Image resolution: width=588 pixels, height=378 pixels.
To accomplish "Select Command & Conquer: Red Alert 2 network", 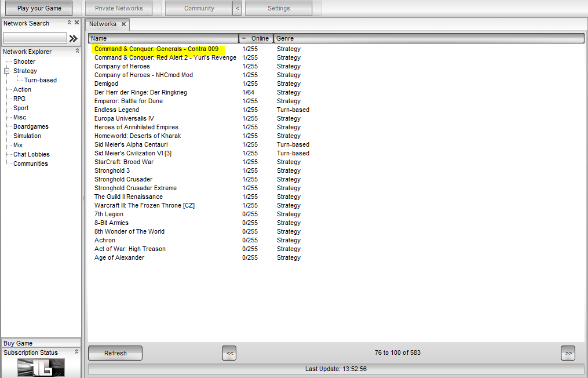I will point(165,57).
